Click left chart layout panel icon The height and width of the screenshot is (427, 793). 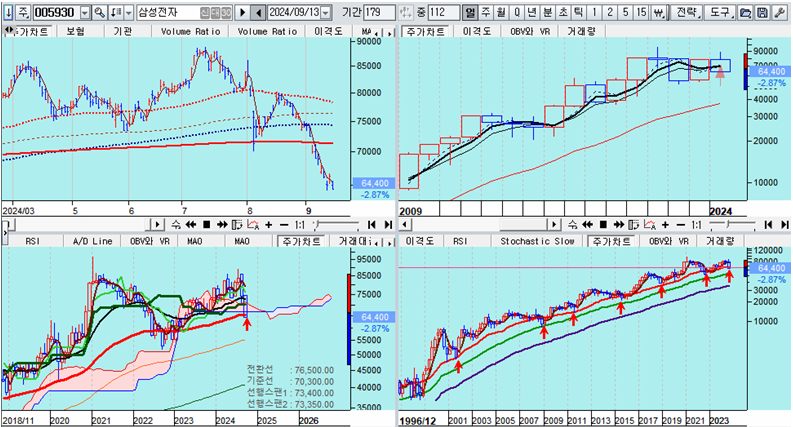[237, 225]
